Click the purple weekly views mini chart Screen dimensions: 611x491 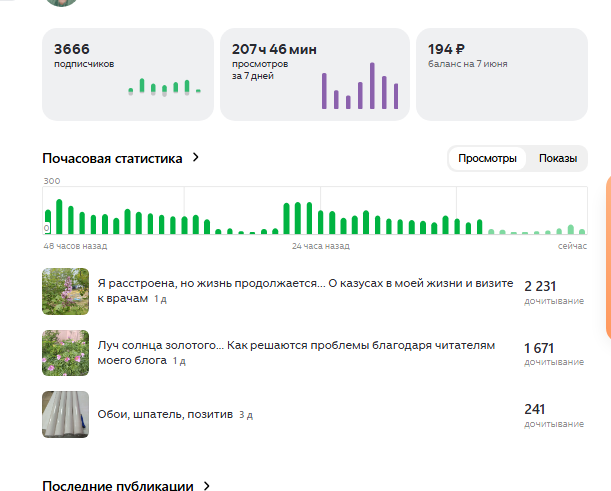[x=360, y=86]
